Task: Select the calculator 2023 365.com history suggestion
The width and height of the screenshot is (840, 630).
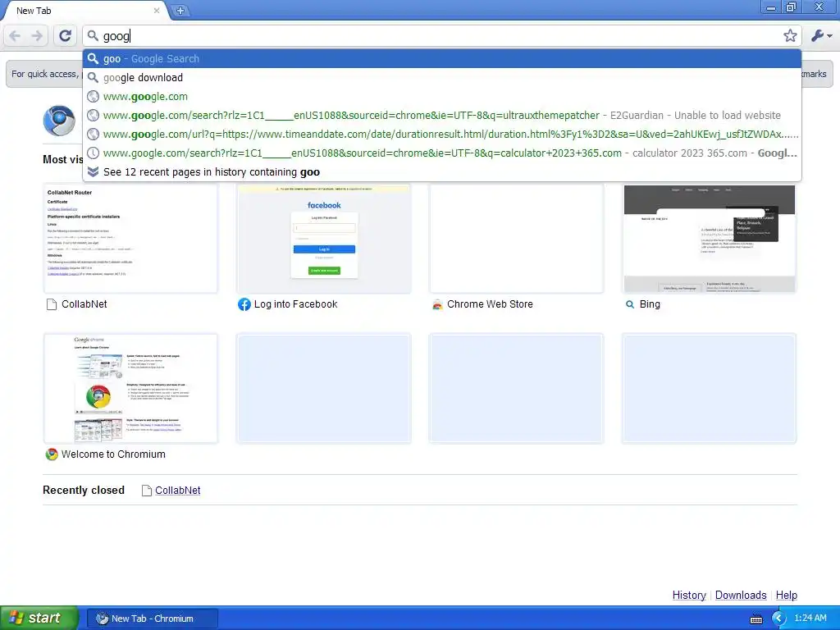Action: pyautogui.click(x=442, y=153)
